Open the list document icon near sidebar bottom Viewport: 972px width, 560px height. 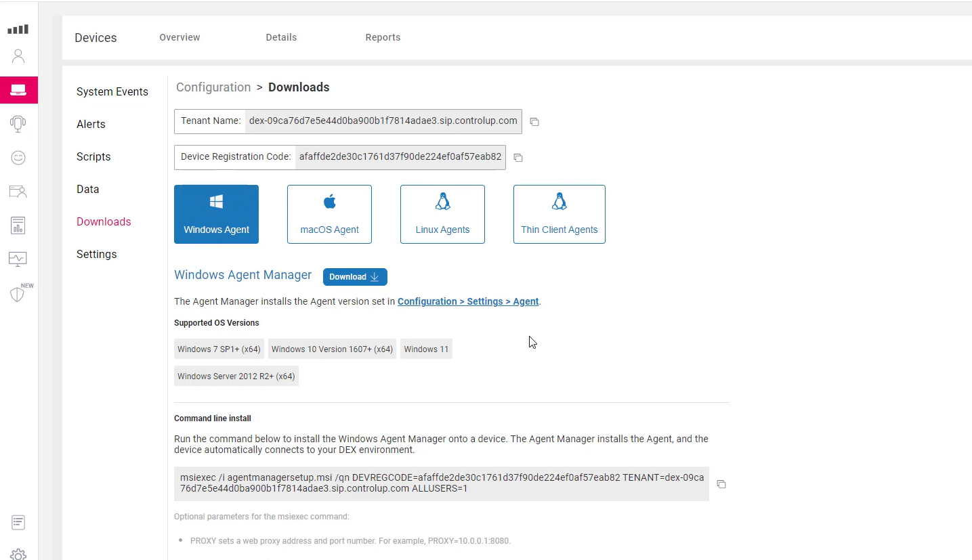point(18,522)
